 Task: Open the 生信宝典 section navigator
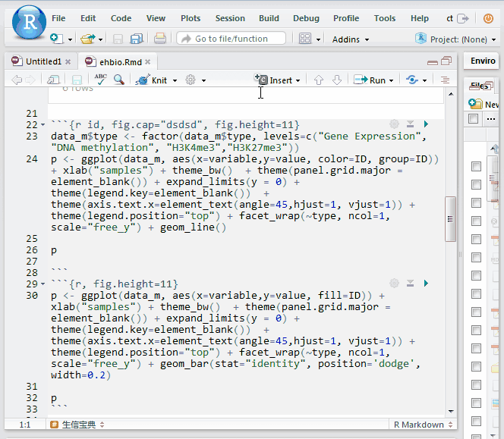pyautogui.click(x=77, y=425)
